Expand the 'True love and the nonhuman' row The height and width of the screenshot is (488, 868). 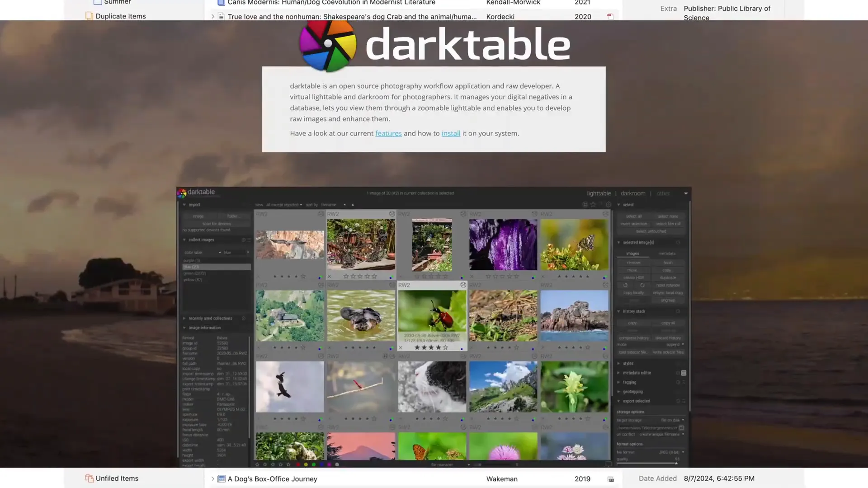coord(213,17)
